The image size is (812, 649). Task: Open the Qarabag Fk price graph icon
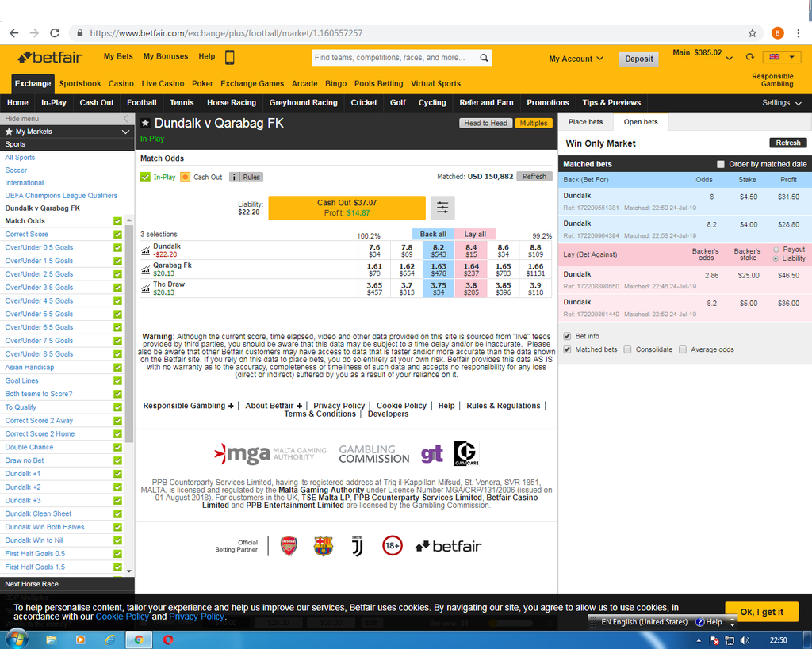pyautogui.click(x=146, y=269)
